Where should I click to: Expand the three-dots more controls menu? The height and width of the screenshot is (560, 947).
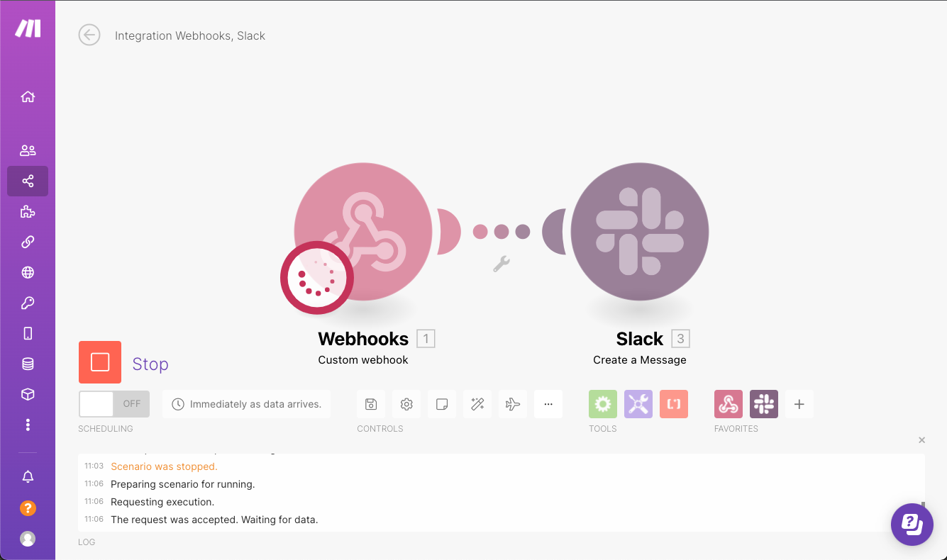click(548, 404)
